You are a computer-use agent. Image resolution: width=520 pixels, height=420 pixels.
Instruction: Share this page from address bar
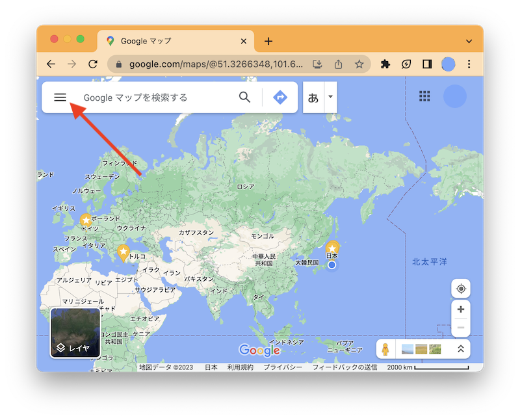338,64
